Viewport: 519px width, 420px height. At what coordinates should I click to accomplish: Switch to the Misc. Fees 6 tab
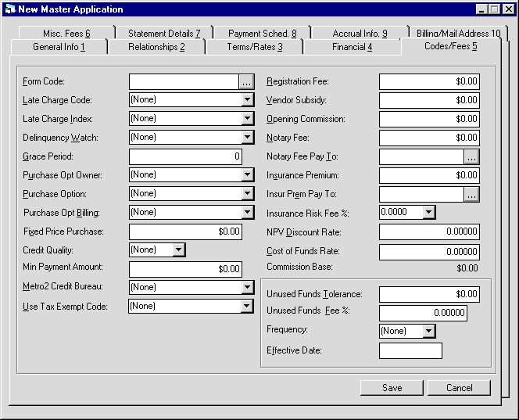(66, 33)
